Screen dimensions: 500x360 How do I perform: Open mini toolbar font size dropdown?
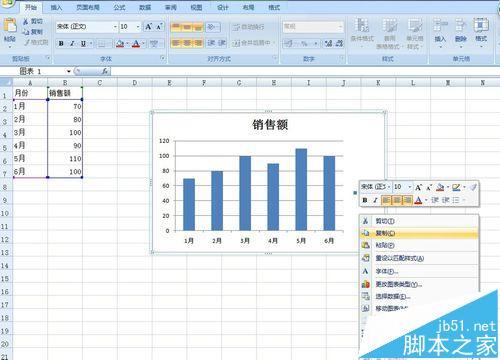pyautogui.click(x=410, y=187)
